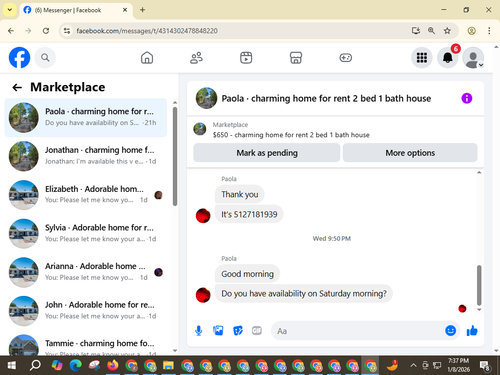Open the Gaming controller icon
Viewport: 500px width, 375px height.
pyautogui.click(x=346, y=58)
